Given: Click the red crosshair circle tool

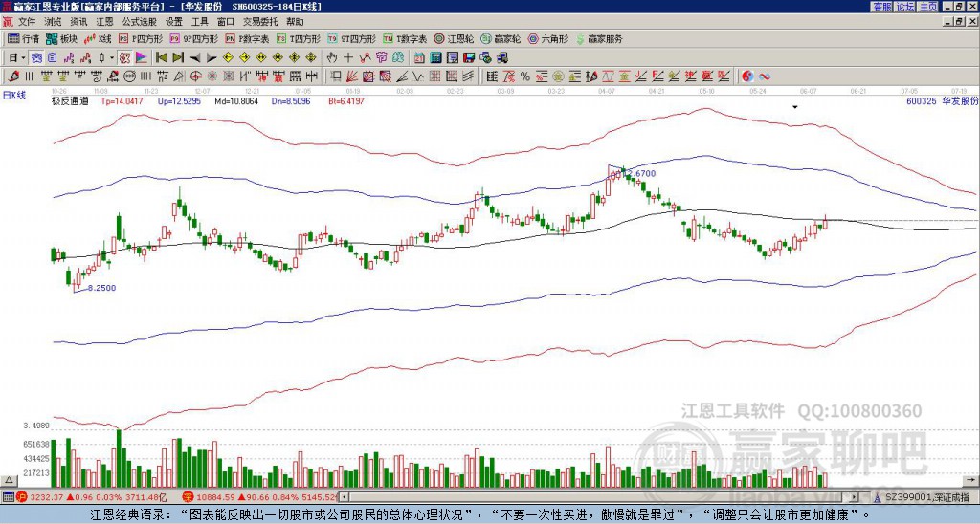Looking at the screenshot, I should click(195, 76).
